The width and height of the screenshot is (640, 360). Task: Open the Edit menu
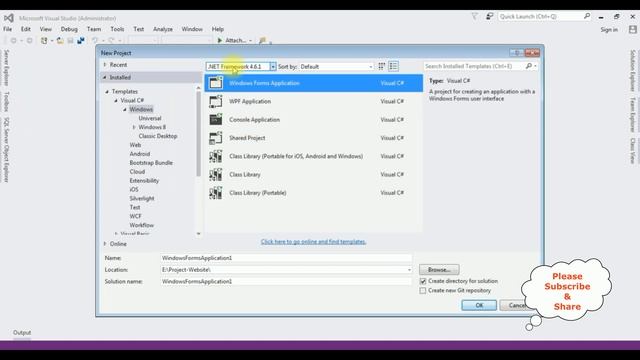26,29
